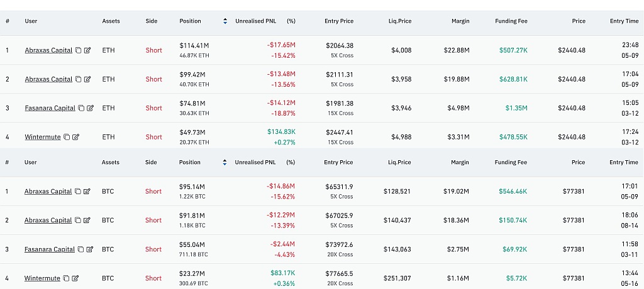
Task: Copy address of first BTC Abraxas Capital row
Action: pyautogui.click(x=78, y=191)
